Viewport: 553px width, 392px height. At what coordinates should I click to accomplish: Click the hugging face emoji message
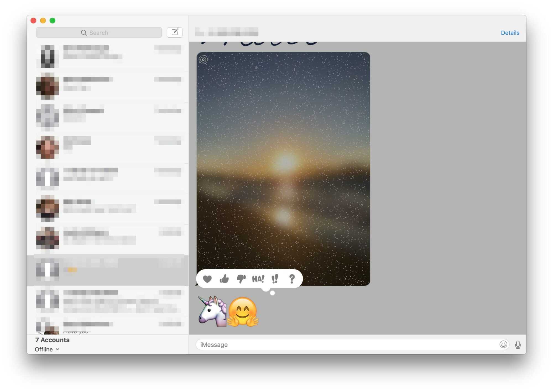pos(243,312)
